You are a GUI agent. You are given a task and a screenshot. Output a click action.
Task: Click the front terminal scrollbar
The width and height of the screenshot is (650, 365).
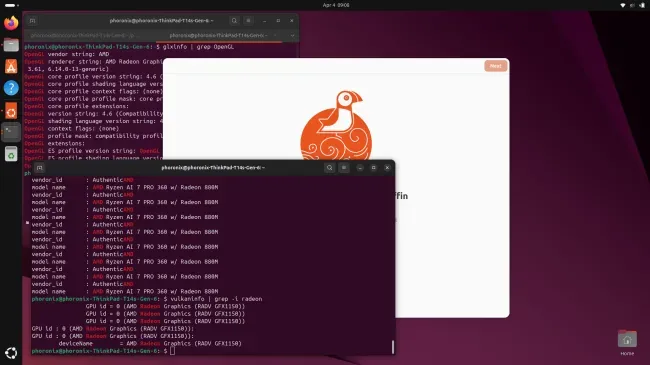pyautogui.click(x=393, y=347)
